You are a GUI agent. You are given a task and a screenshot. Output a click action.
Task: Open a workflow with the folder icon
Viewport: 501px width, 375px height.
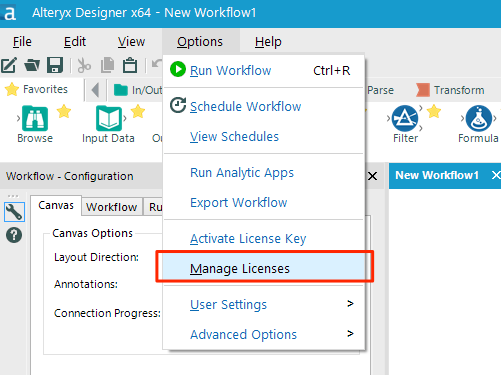click(x=32, y=65)
